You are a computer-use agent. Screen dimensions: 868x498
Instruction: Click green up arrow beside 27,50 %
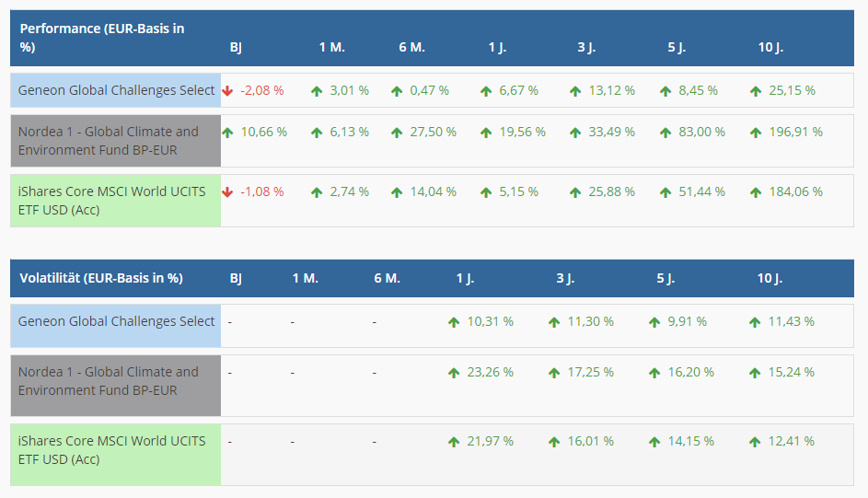point(397,133)
